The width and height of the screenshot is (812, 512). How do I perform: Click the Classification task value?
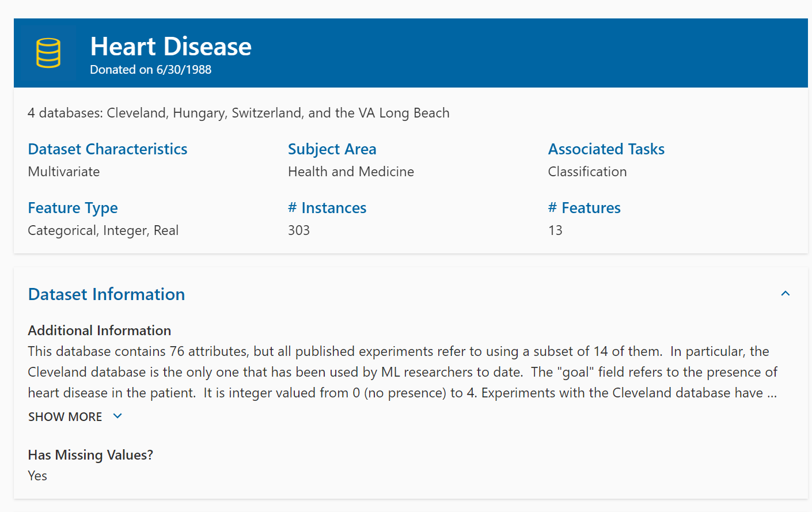pyautogui.click(x=587, y=171)
